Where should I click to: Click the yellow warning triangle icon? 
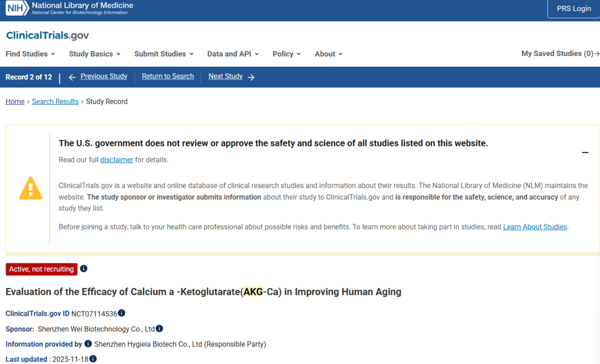click(31, 188)
